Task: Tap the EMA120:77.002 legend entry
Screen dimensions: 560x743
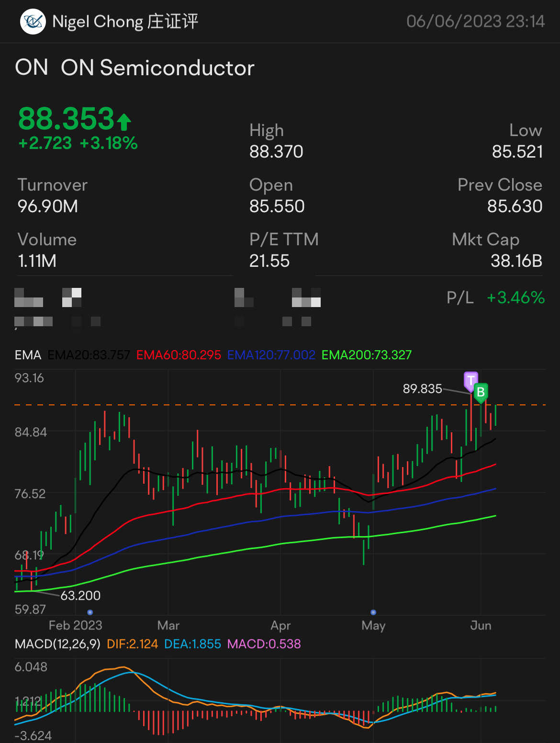Action: tap(271, 355)
